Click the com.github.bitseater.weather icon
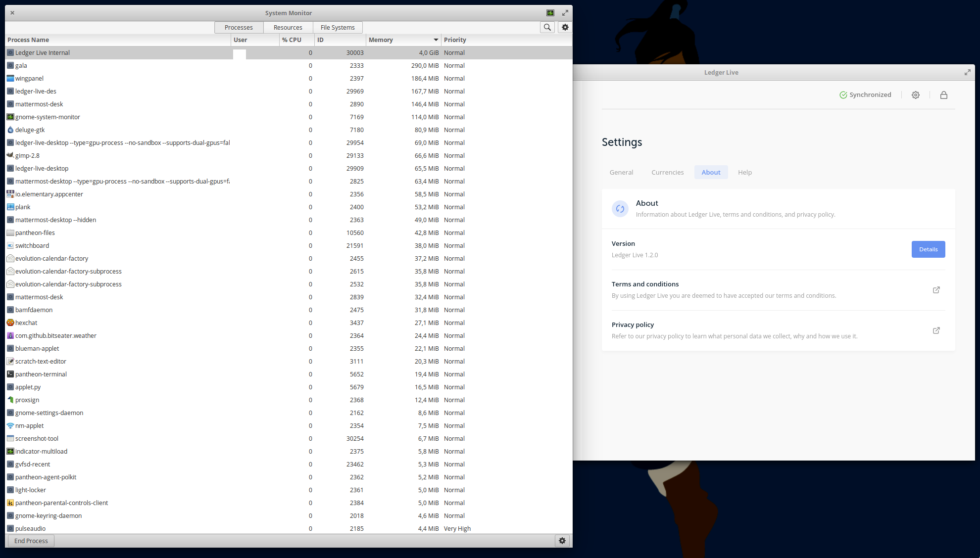This screenshot has width=980, height=558. tap(10, 335)
